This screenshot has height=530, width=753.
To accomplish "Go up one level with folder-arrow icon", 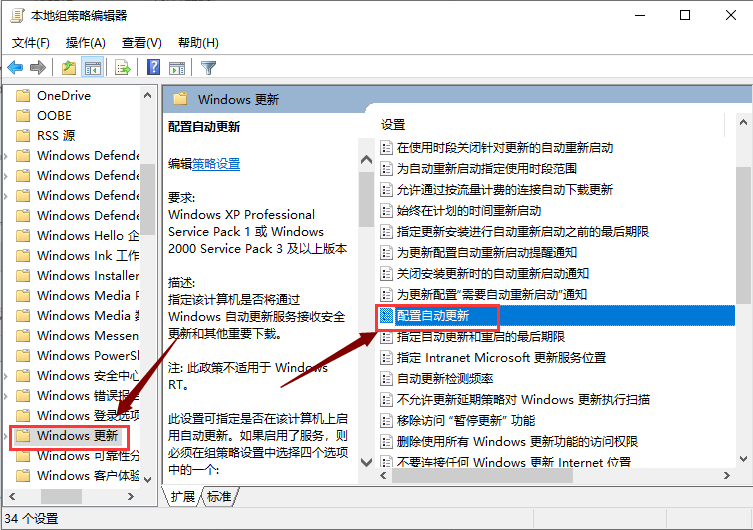I will pos(69,68).
